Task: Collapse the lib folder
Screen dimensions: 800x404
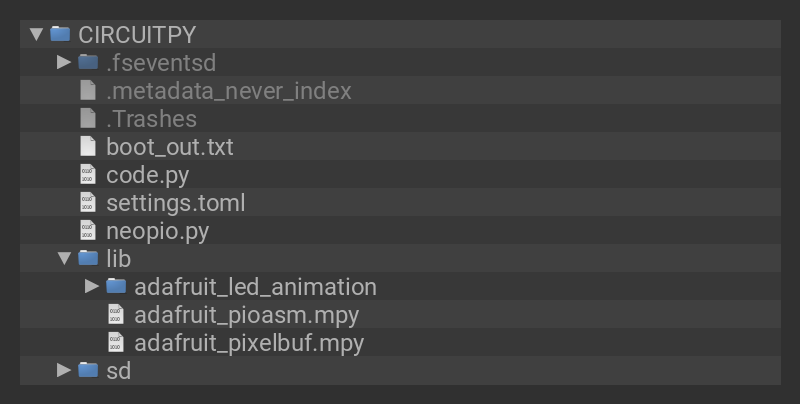Action: [x=64, y=258]
